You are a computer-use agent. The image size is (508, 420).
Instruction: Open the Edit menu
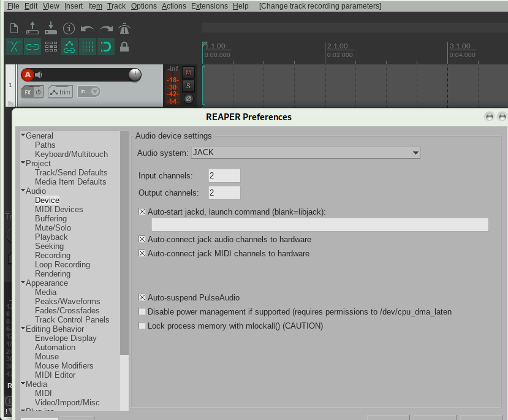tap(31, 6)
